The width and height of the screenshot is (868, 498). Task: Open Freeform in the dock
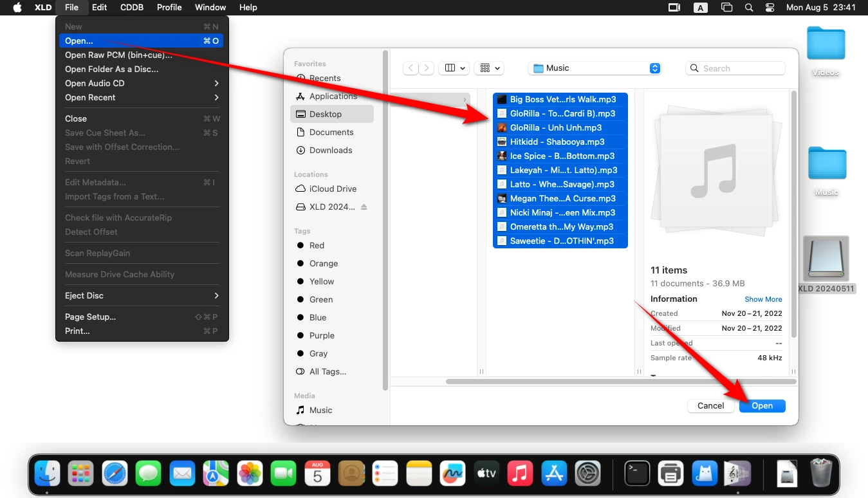(x=452, y=474)
